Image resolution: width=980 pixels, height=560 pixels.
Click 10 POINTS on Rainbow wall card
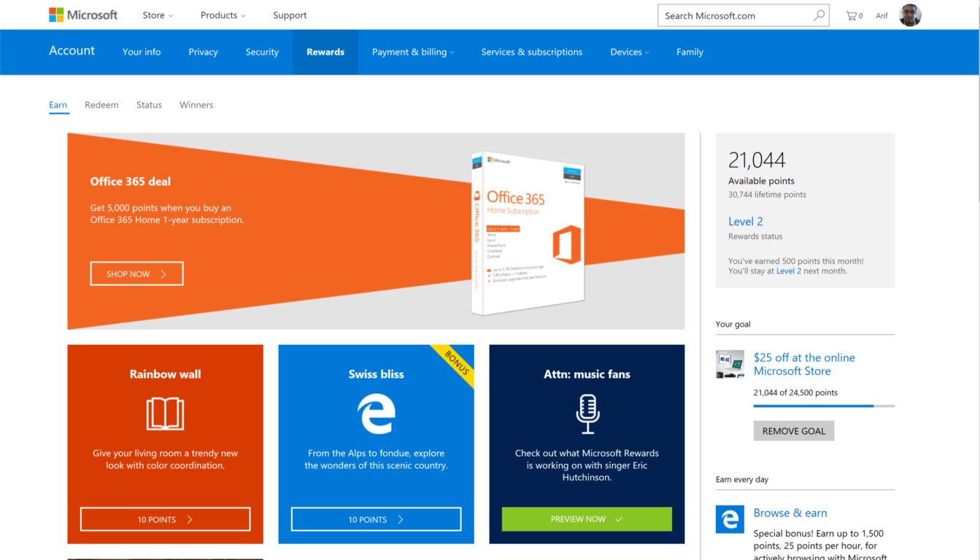click(x=165, y=519)
